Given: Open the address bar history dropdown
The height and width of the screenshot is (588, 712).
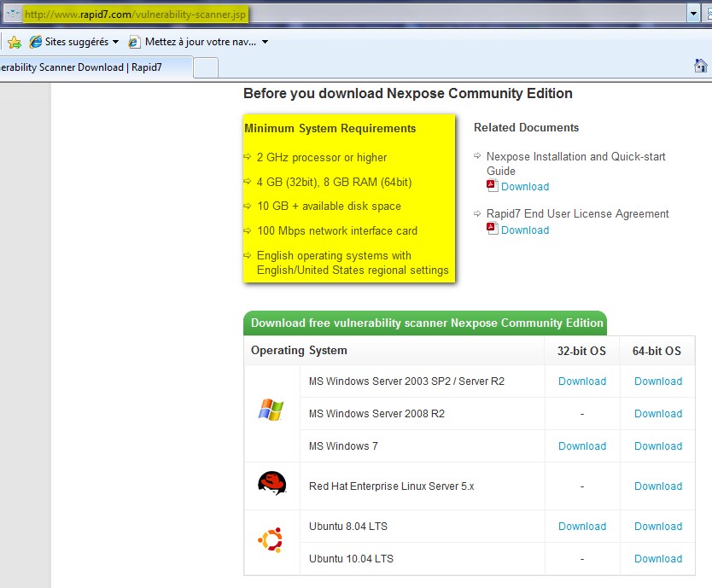Looking at the screenshot, I should click(x=693, y=14).
